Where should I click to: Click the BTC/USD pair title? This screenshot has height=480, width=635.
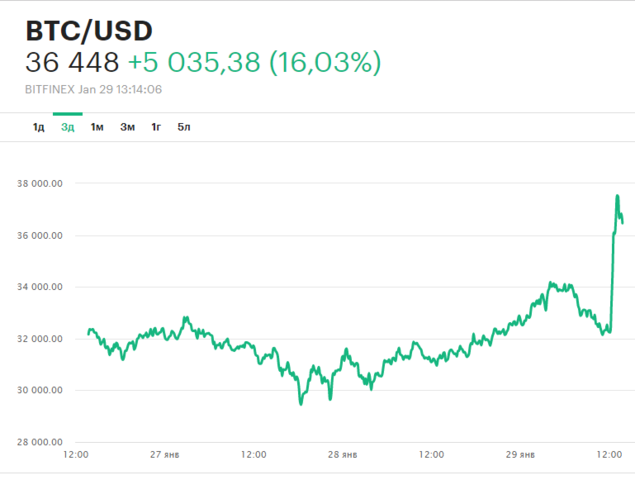click(x=89, y=31)
